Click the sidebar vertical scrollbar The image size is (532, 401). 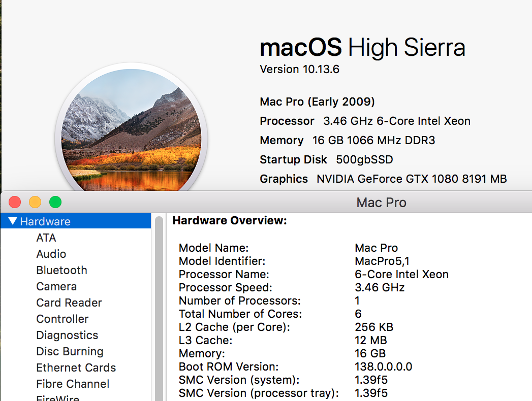159,309
